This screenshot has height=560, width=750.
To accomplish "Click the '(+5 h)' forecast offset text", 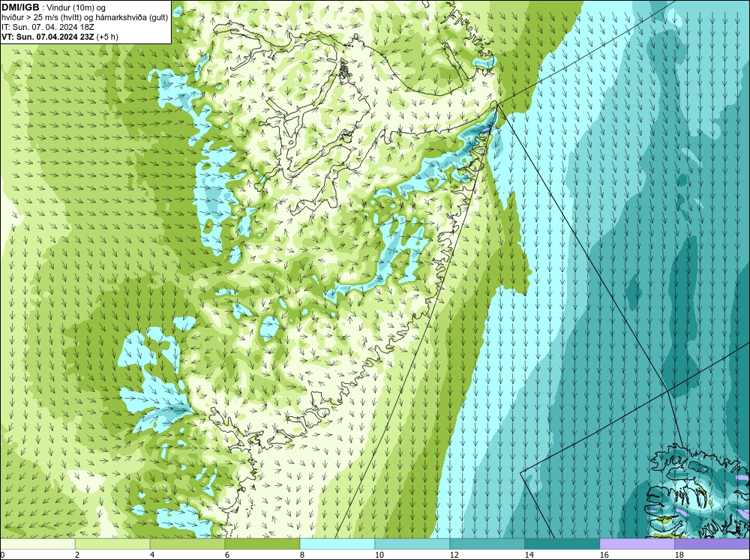I will 107,37.
